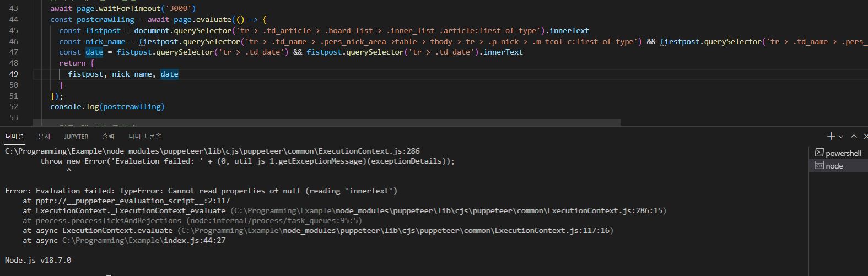Place cursor on 'waitForTimeout' in line 43
Image resolution: width=868 pixels, height=276 pixels.
click(130, 9)
